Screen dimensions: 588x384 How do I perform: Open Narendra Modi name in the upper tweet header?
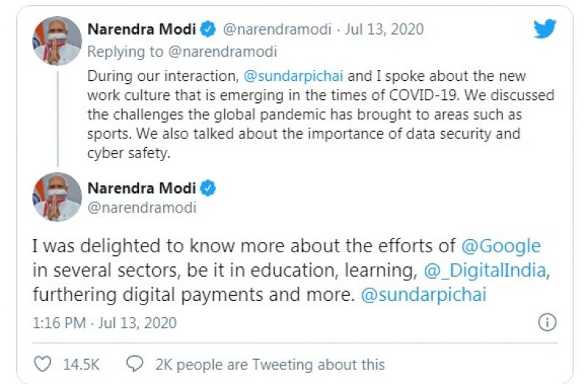[x=142, y=29]
